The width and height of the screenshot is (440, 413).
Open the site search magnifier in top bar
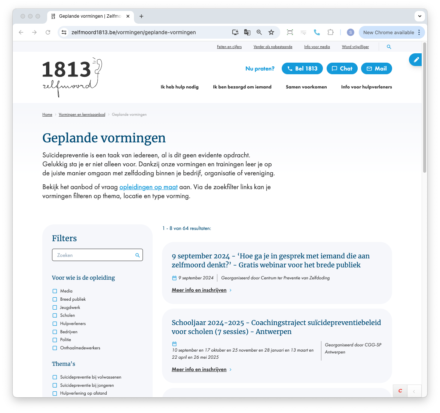[x=389, y=47]
